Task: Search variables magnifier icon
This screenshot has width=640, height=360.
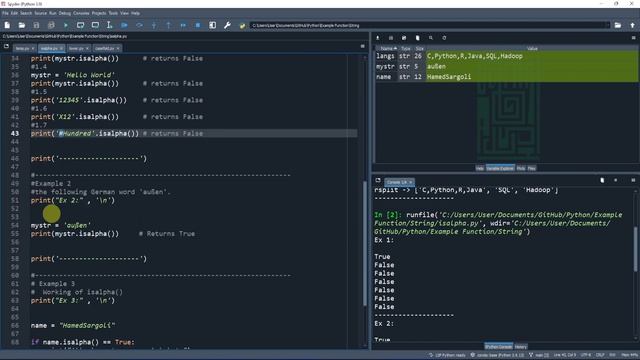Action: (431, 38)
